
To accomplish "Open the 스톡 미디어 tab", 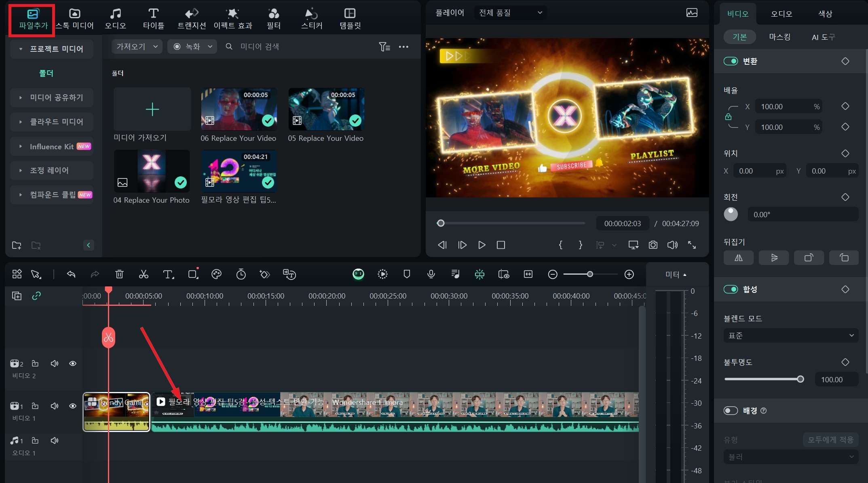I will tap(74, 19).
